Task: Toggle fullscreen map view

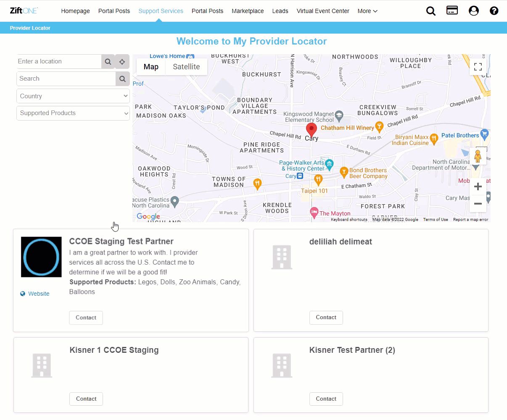Action: click(x=478, y=67)
